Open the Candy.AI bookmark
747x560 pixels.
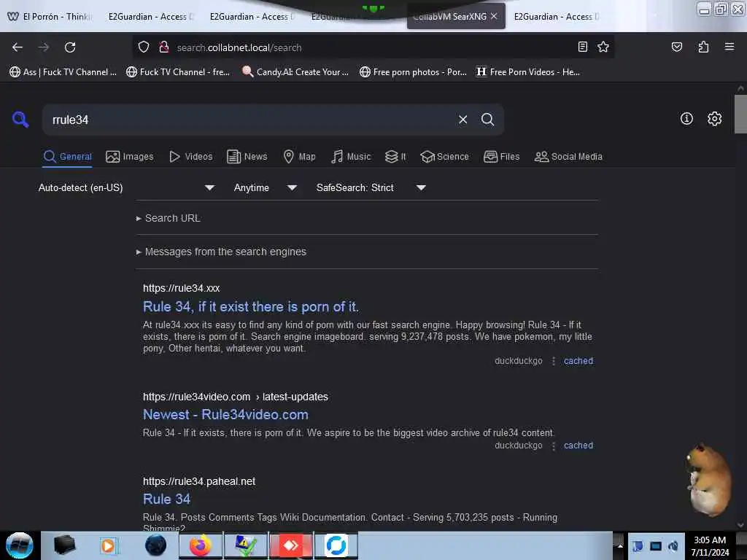click(295, 72)
